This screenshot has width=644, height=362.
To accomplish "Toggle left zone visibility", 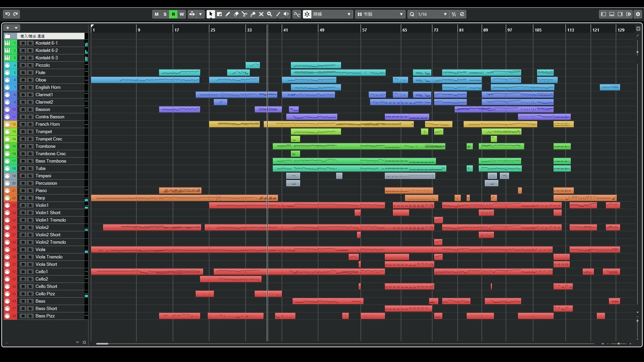I will point(603,14).
